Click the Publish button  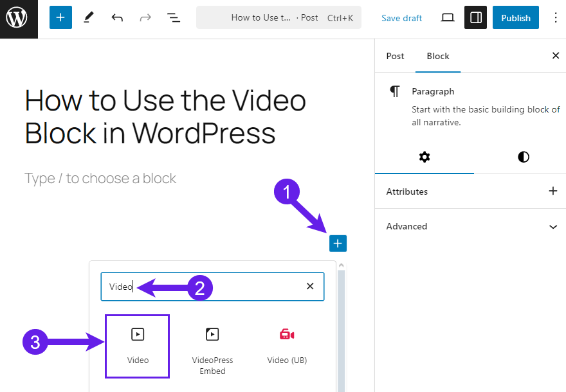coord(516,17)
